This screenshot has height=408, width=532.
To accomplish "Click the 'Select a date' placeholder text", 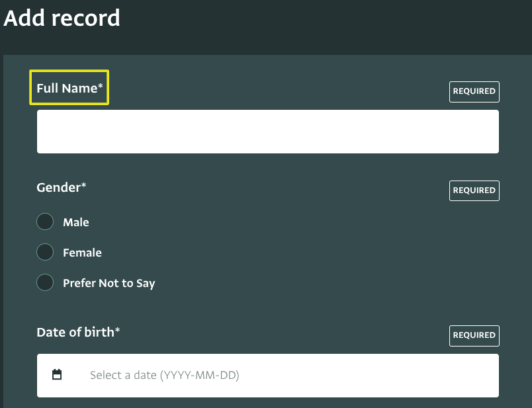I will pyautogui.click(x=164, y=375).
